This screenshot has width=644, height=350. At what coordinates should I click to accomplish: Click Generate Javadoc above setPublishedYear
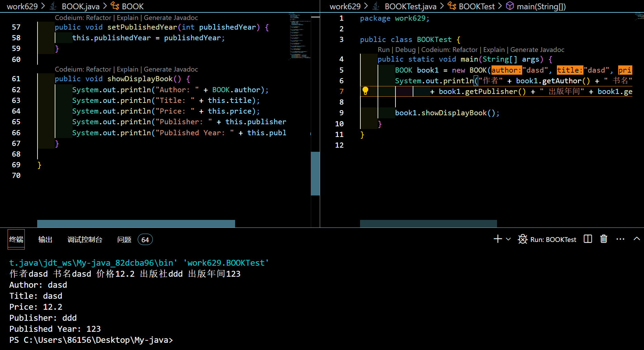coord(171,18)
